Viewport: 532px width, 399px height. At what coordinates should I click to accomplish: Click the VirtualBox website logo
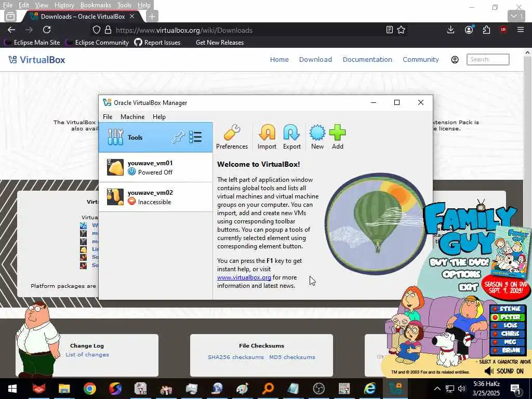click(37, 60)
